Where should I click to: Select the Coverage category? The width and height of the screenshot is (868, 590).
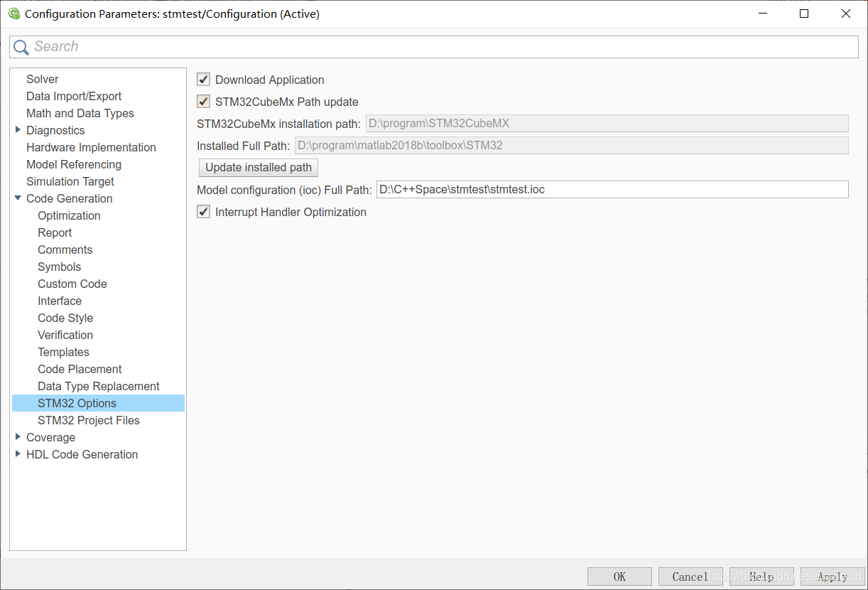pos(50,437)
